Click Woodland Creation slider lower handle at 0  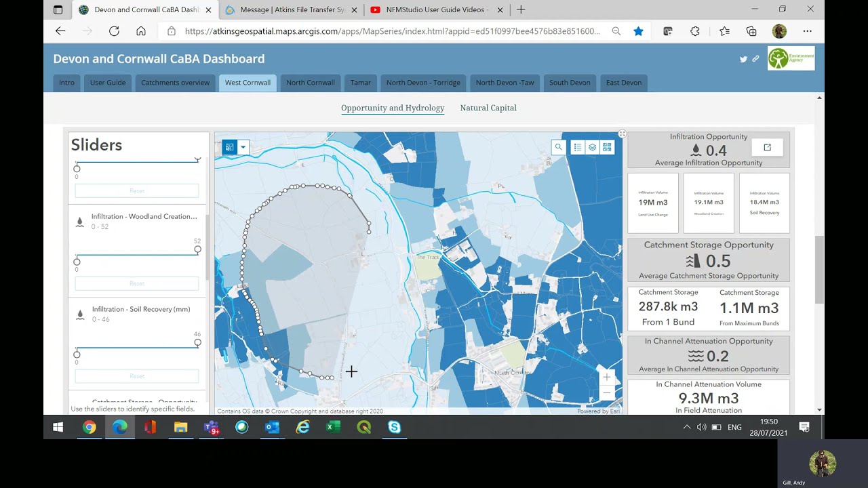[x=77, y=262]
